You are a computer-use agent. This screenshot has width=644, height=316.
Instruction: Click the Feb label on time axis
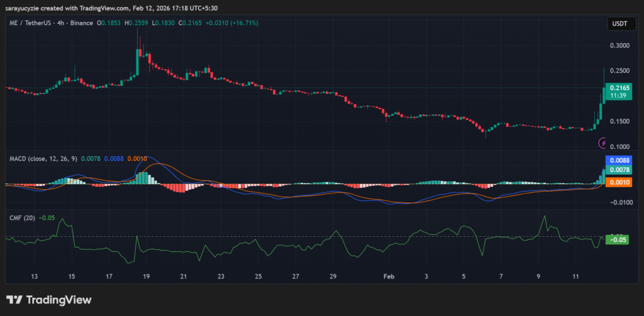click(388, 276)
